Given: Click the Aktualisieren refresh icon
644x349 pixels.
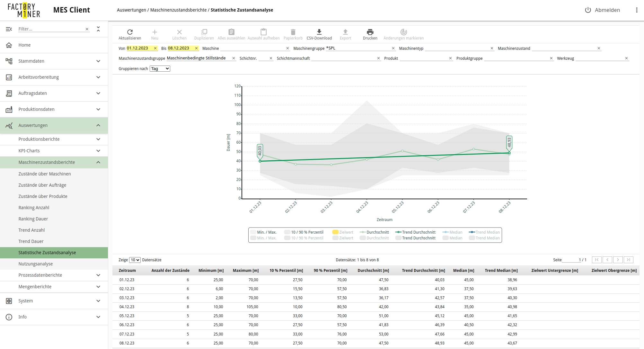Looking at the screenshot, I should point(130,32).
